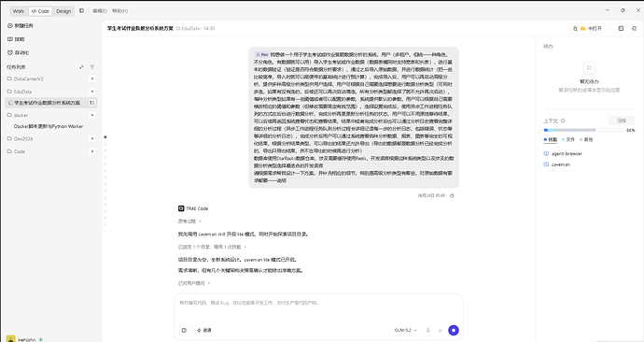Click the sparkle mode button in input bar

click(204, 330)
